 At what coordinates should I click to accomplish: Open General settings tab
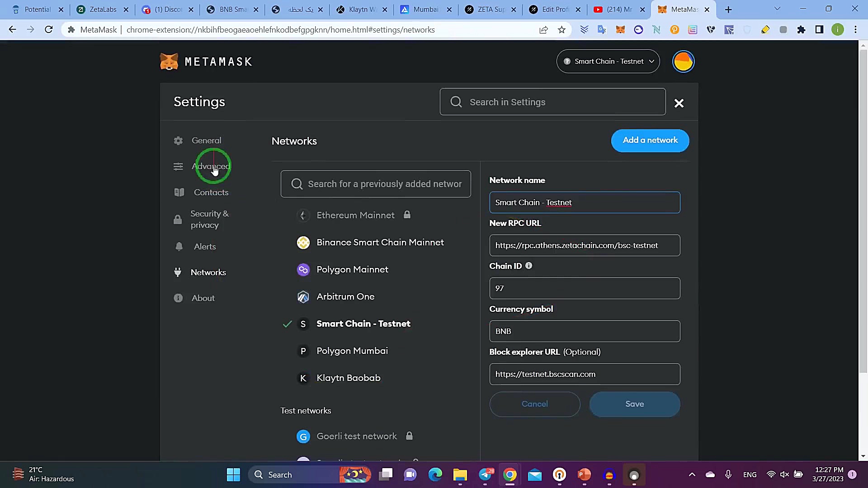click(206, 141)
